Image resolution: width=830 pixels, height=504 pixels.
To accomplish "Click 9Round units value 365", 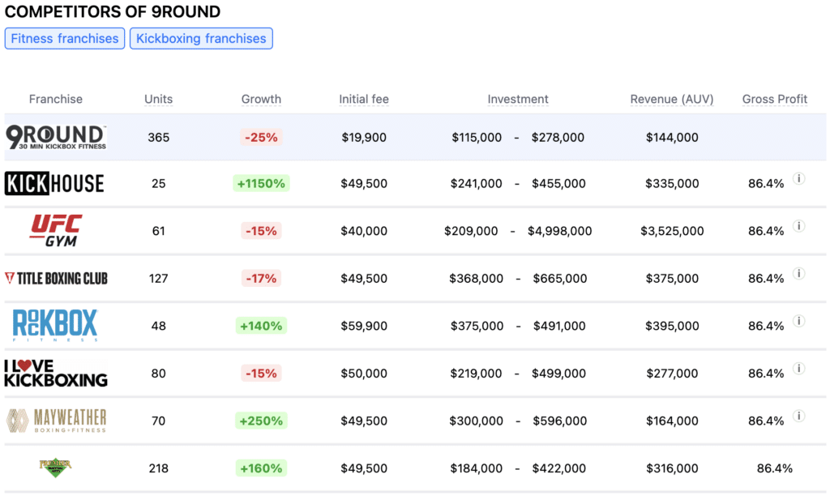I will click(158, 137).
